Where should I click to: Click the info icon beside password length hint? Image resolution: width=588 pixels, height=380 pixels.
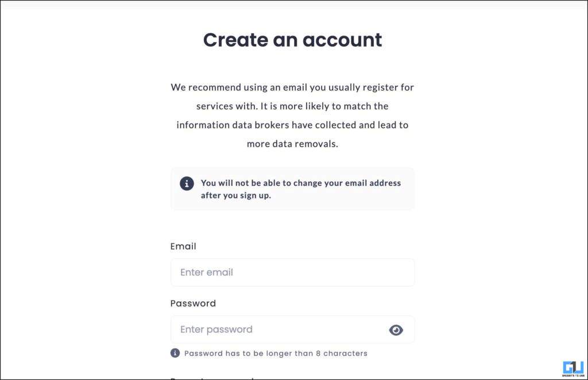(x=175, y=353)
